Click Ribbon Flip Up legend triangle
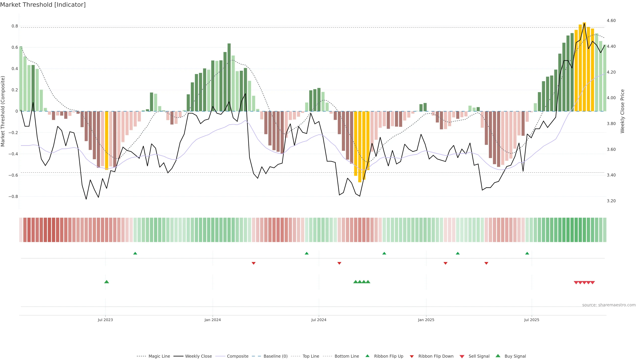The height and width of the screenshot is (362, 644). point(367,356)
